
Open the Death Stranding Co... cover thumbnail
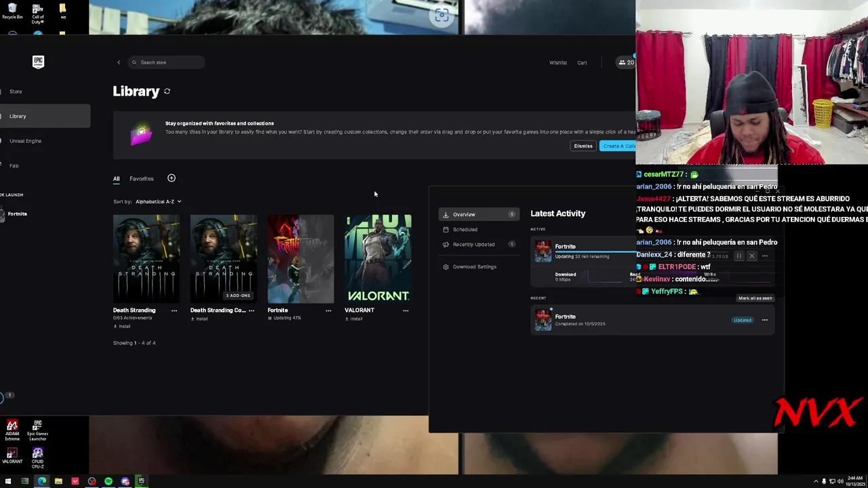[x=224, y=259]
